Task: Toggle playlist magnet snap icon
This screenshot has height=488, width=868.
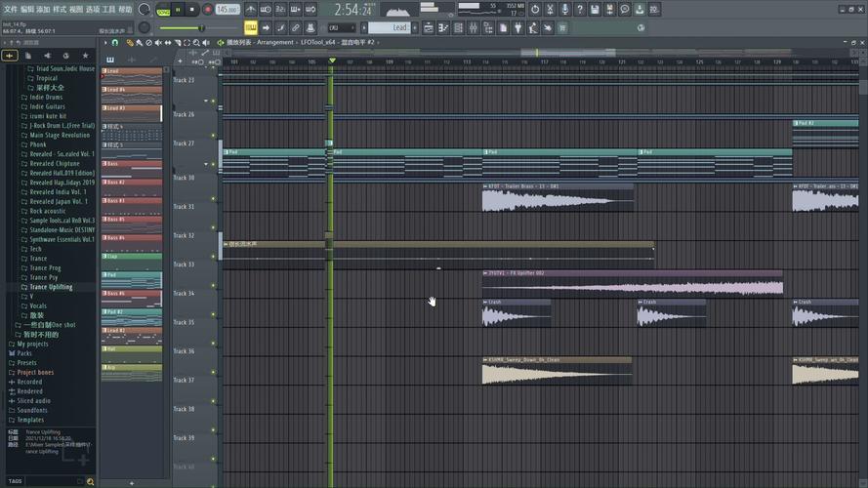Action: click(115, 43)
